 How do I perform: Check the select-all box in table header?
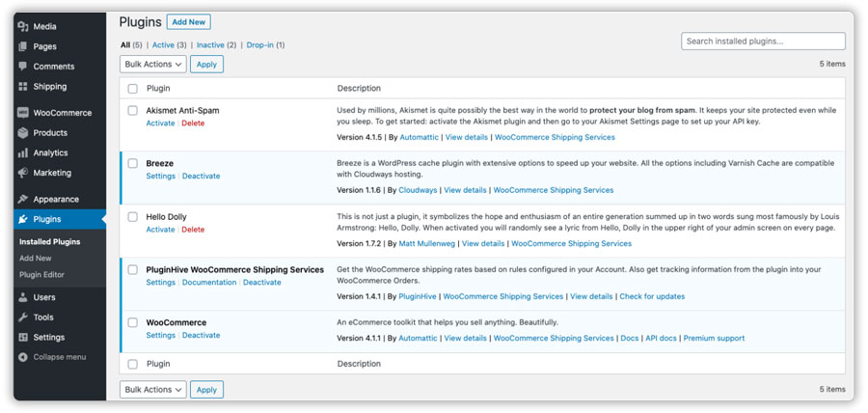(x=133, y=89)
